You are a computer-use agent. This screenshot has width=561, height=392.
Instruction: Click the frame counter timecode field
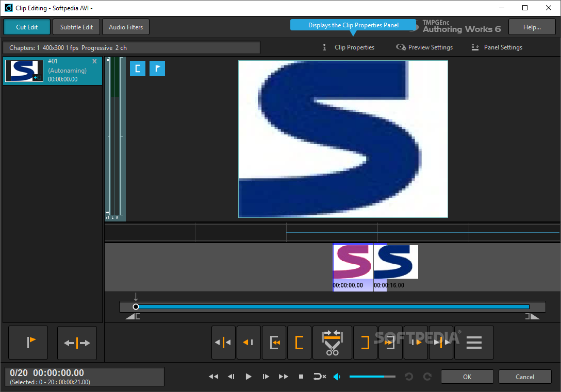pos(85,377)
